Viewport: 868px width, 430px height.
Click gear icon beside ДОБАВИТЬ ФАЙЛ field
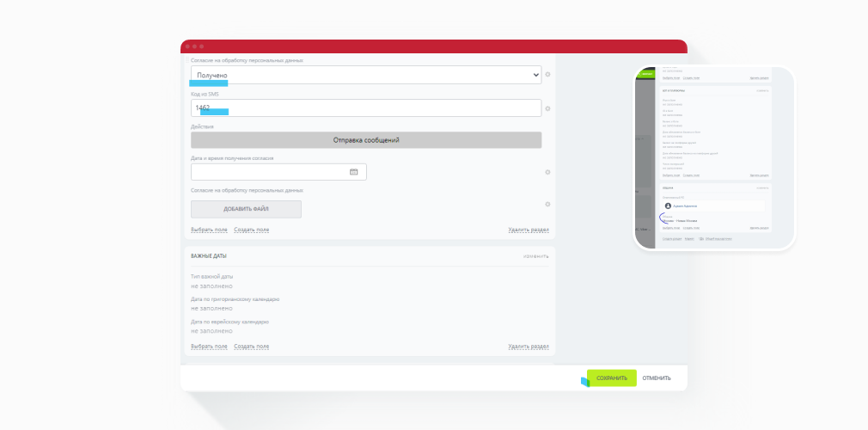(547, 205)
